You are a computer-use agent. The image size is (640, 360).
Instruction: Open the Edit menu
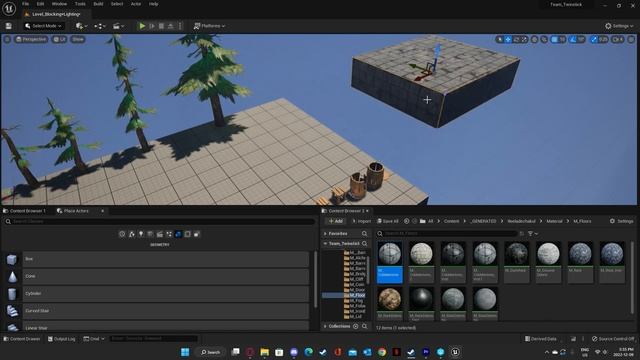[40, 4]
